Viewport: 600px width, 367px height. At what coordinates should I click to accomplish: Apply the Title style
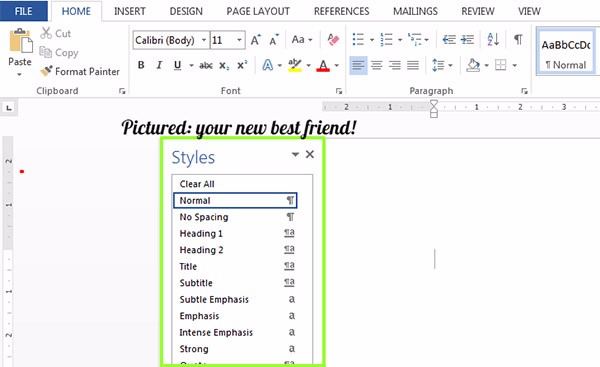(235, 266)
